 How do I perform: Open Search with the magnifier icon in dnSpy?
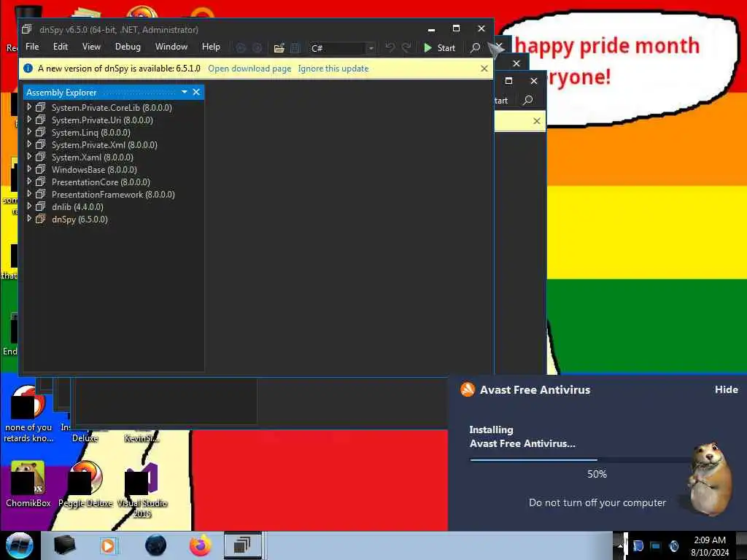pos(475,47)
